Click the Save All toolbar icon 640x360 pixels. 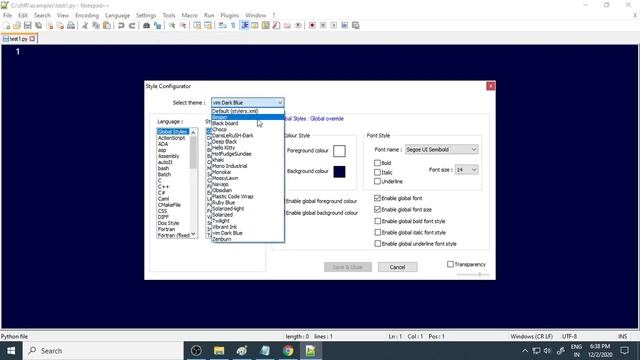click(39, 25)
